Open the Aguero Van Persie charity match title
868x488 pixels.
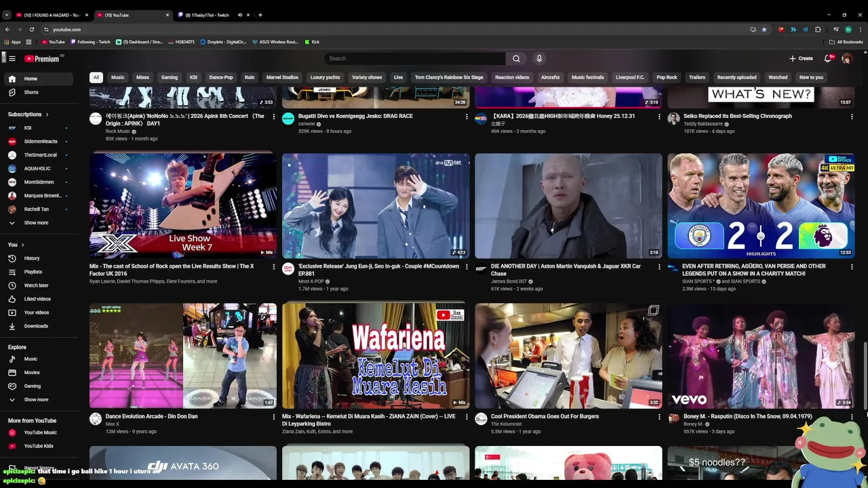[x=754, y=270]
